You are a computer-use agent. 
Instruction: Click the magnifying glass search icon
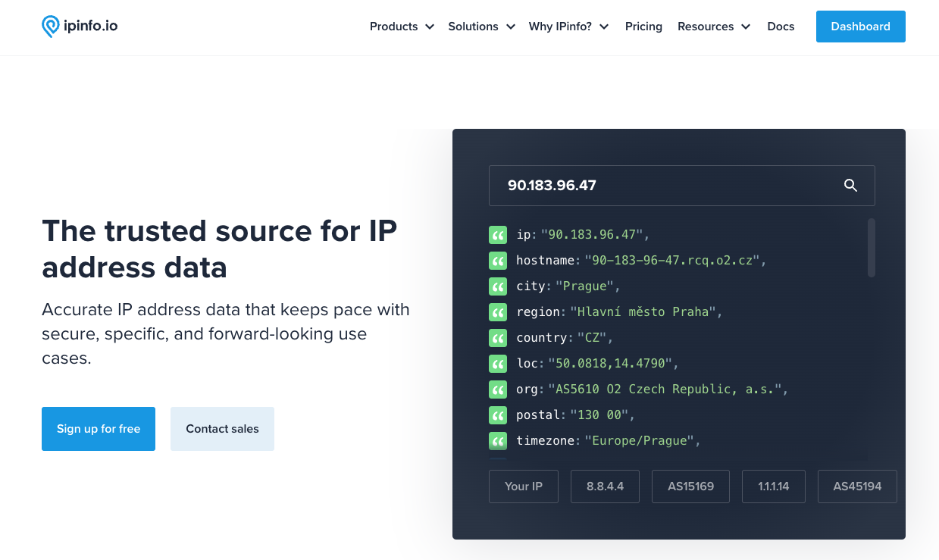coord(850,185)
